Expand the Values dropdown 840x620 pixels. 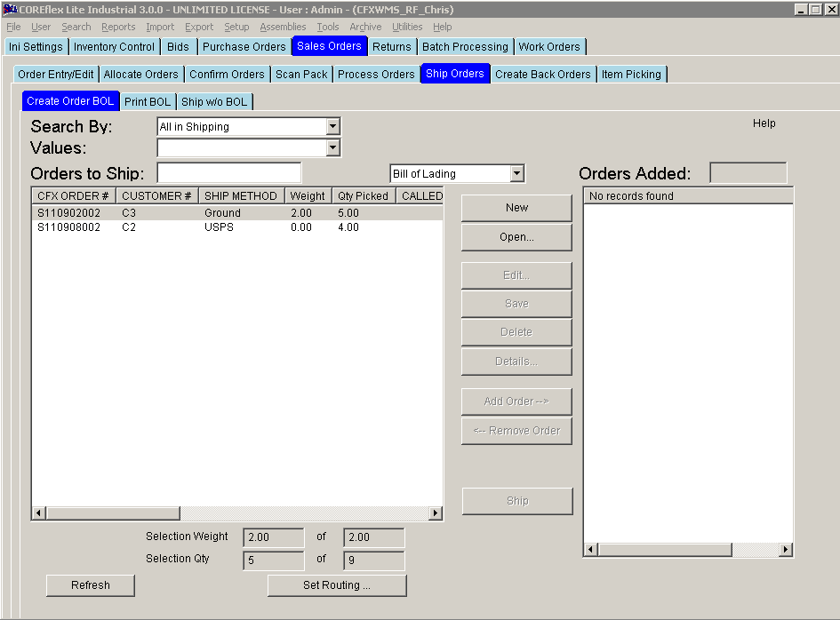tap(332, 147)
